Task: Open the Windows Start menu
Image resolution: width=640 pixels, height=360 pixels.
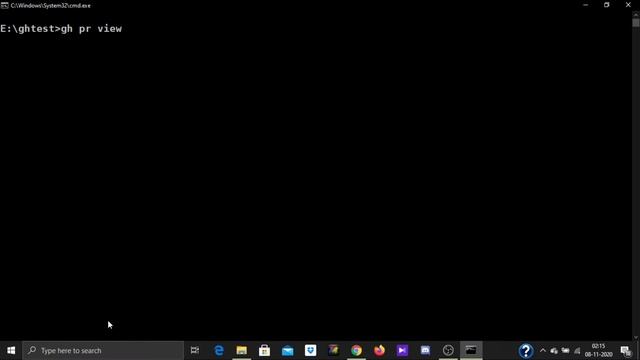Action: 11,350
